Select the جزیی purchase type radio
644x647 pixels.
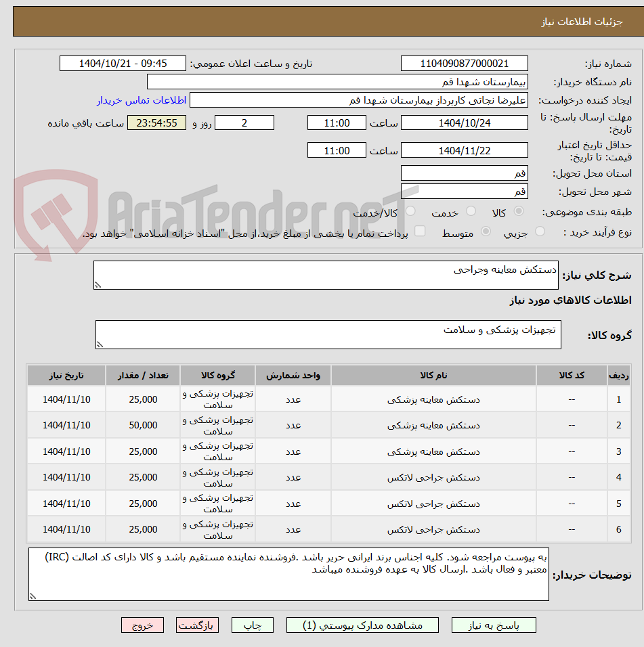pos(540,231)
